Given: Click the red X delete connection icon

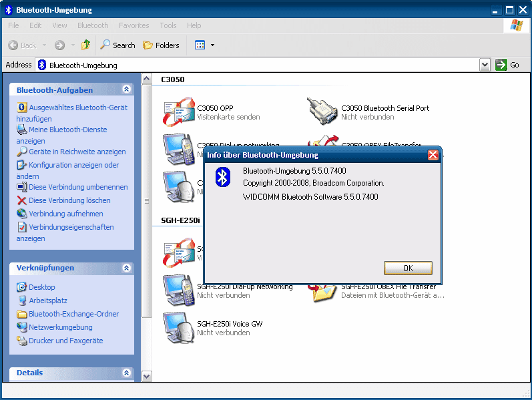Looking at the screenshot, I should pos(22,200).
